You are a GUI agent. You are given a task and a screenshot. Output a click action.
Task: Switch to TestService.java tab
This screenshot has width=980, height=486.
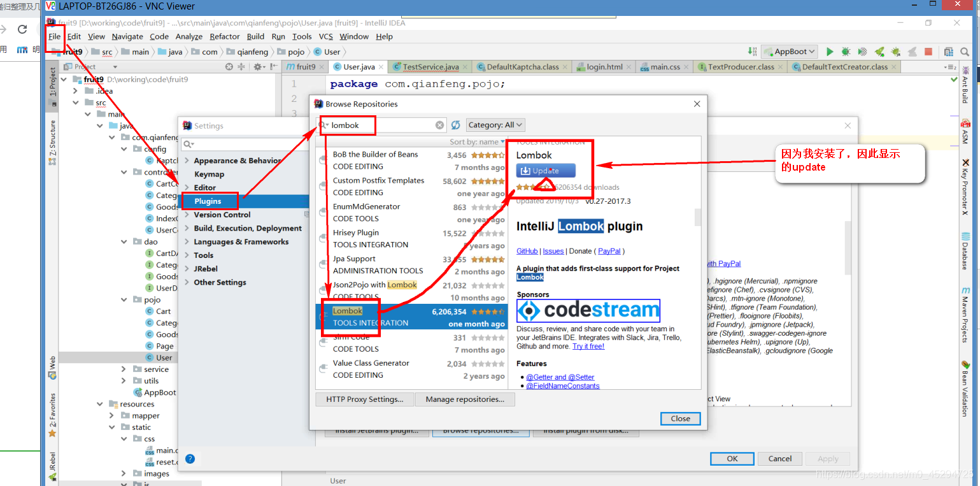[x=430, y=67]
